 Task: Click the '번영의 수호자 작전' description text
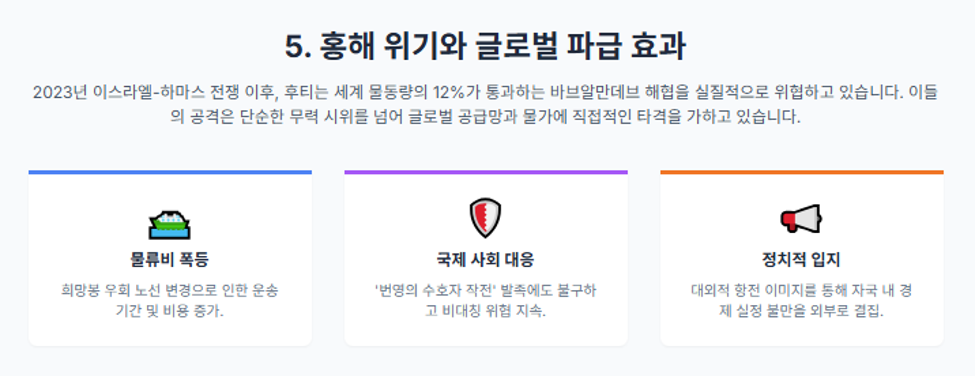tap(486, 301)
